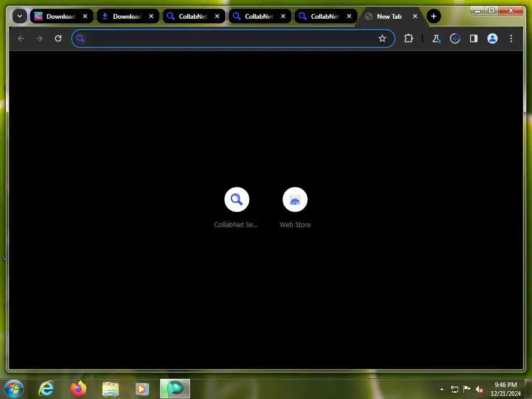The image size is (532, 399).
Task: Open network status tray icon
Action: coord(454,389)
